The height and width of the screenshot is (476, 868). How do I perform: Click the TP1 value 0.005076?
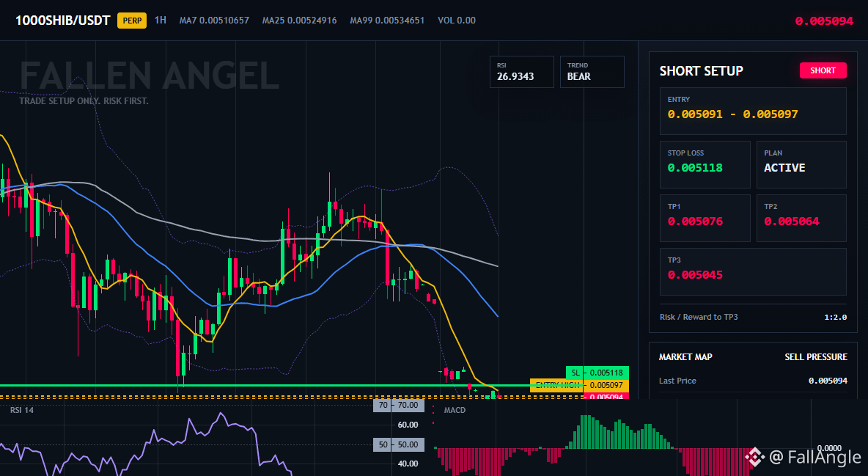point(695,221)
